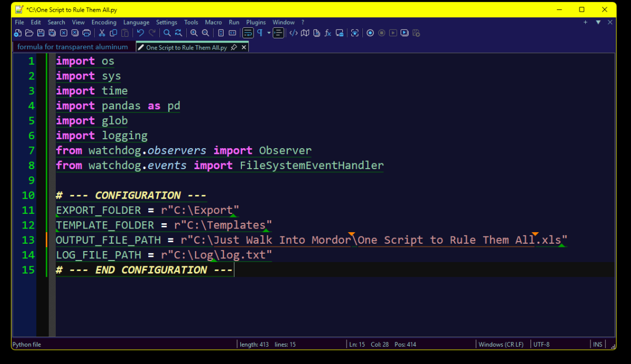Click the Print icon in toolbar
Image resolution: width=631 pixels, height=364 pixels.
click(x=86, y=33)
